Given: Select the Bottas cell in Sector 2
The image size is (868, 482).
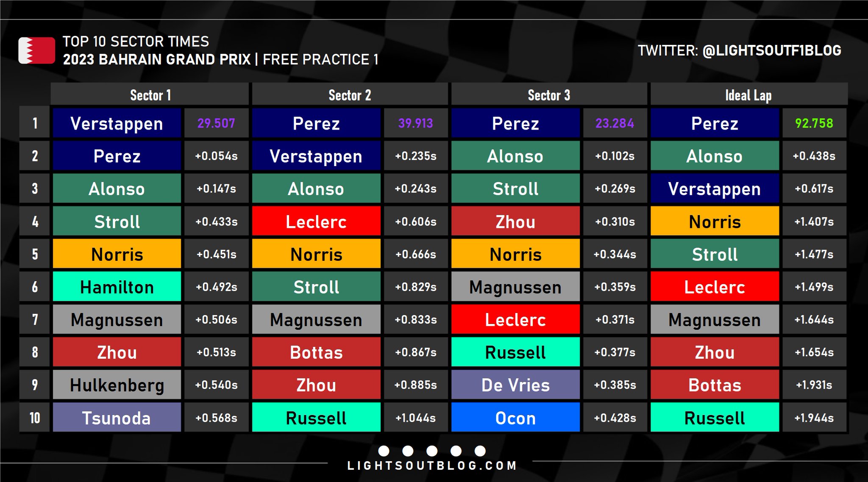Looking at the screenshot, I should point(316,352).
